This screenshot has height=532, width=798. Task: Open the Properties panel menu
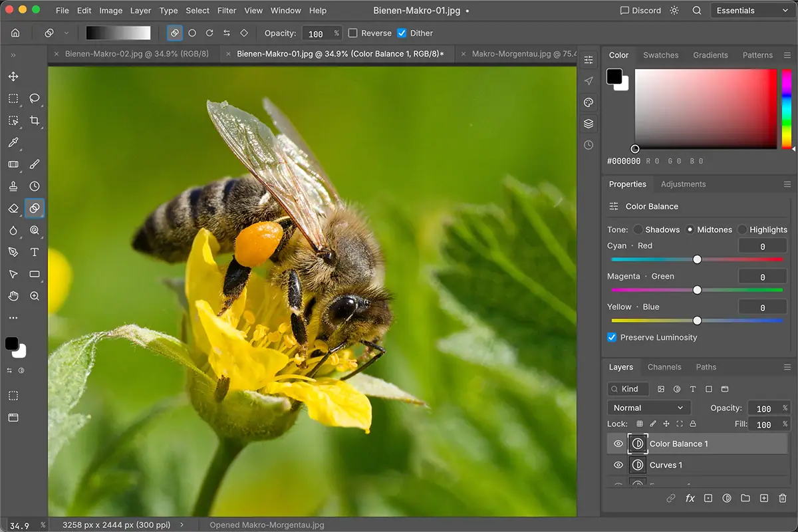point(787,184)
